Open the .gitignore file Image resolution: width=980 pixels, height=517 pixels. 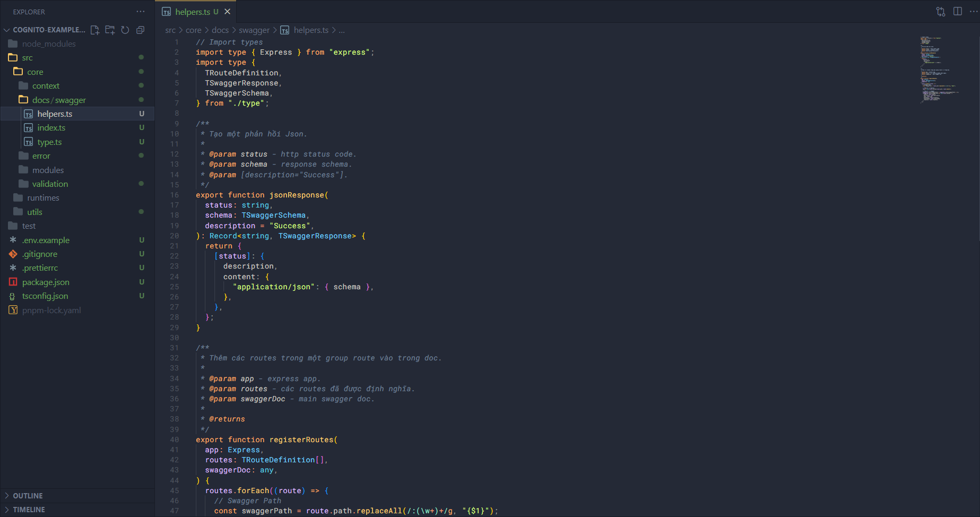(x=40, y=254)
